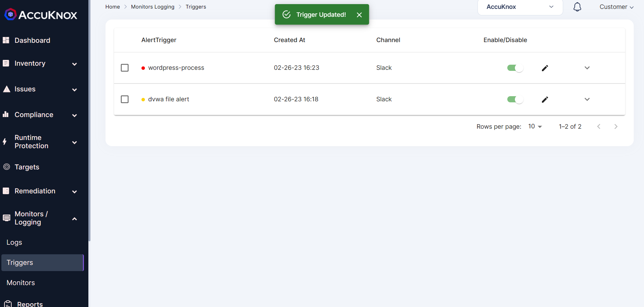Edit the wordpress-process trigger with pencil
The height and width of the screenshot is (307, 644).
(545, 68)
